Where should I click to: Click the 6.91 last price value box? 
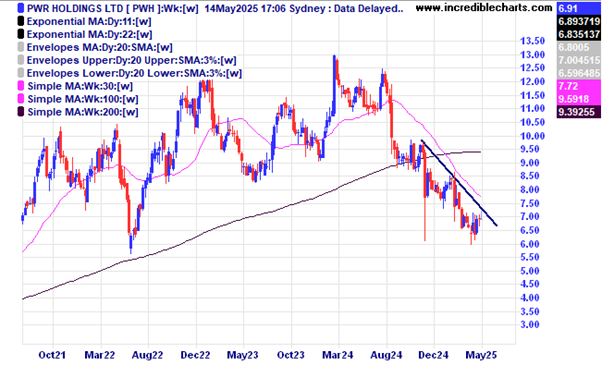pos(579,8)
